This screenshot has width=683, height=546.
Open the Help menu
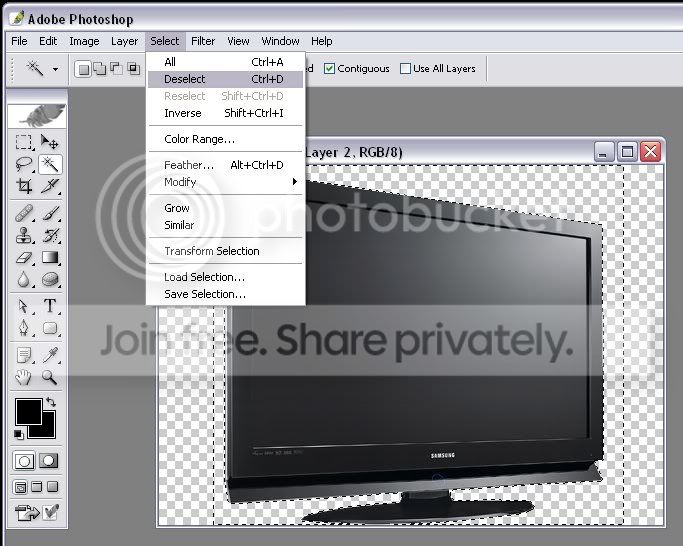pos(321,41)
